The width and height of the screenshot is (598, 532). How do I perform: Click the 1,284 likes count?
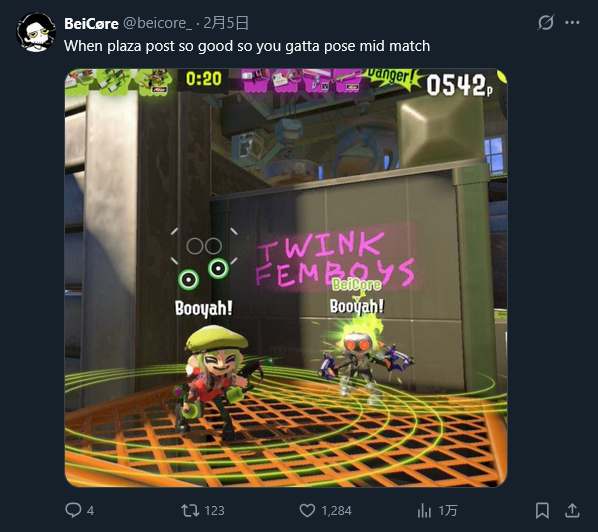click(x=336, y=511)
